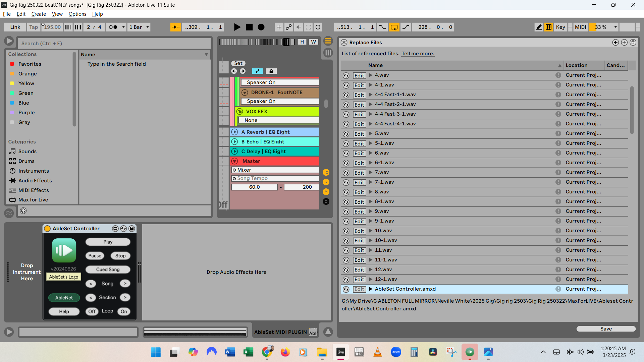This screenshot has height=362, width=644.
Task: Toggle the metronome button
Action: point(113,27)
